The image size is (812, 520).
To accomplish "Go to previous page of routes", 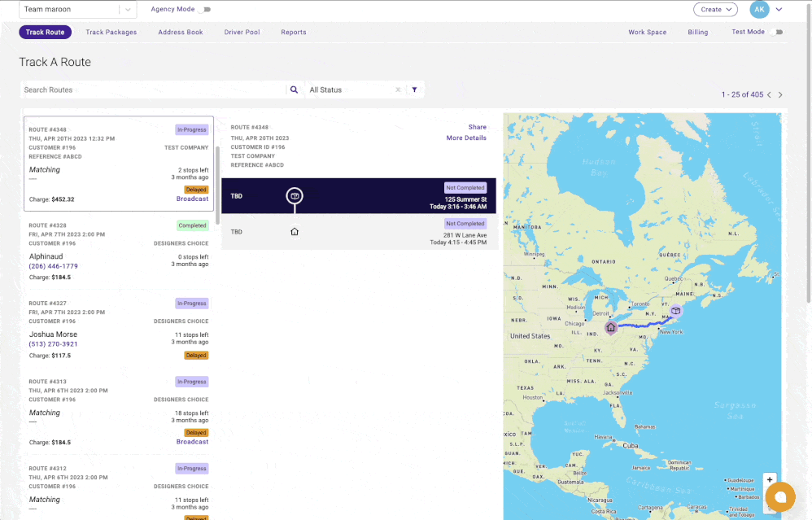I will tap(769, 94).
